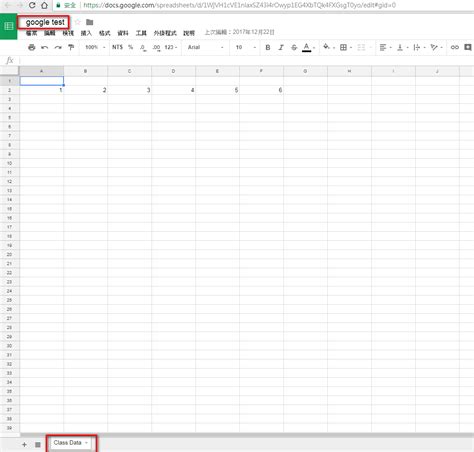Open text wrapping options
Viewport: 474px width, 452px height.
coord(419,47)
